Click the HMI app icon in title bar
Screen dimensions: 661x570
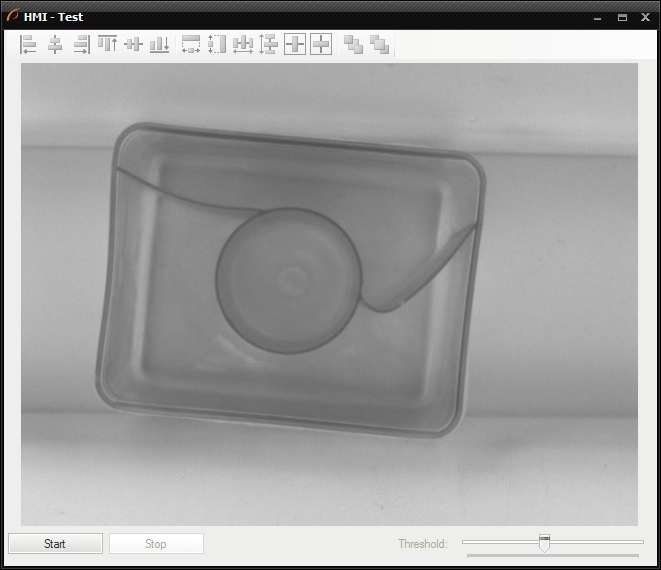pyautogui.click(x=13, y=16)
